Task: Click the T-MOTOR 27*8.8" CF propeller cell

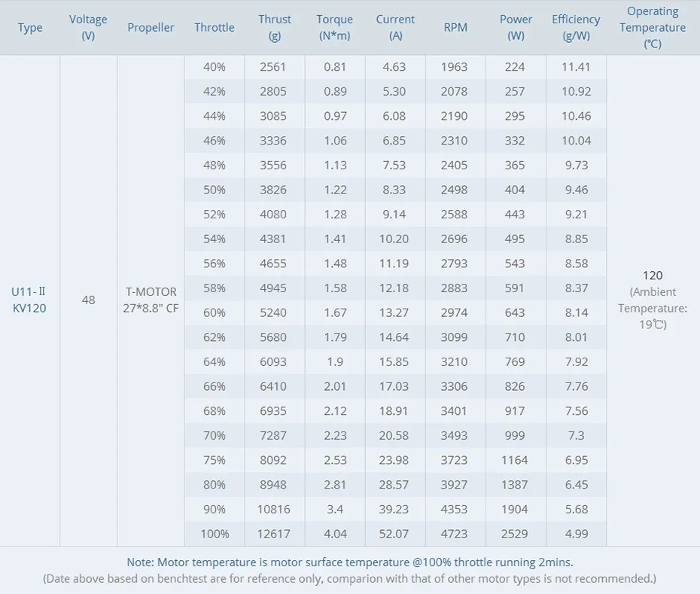Action: click(151, 300)
